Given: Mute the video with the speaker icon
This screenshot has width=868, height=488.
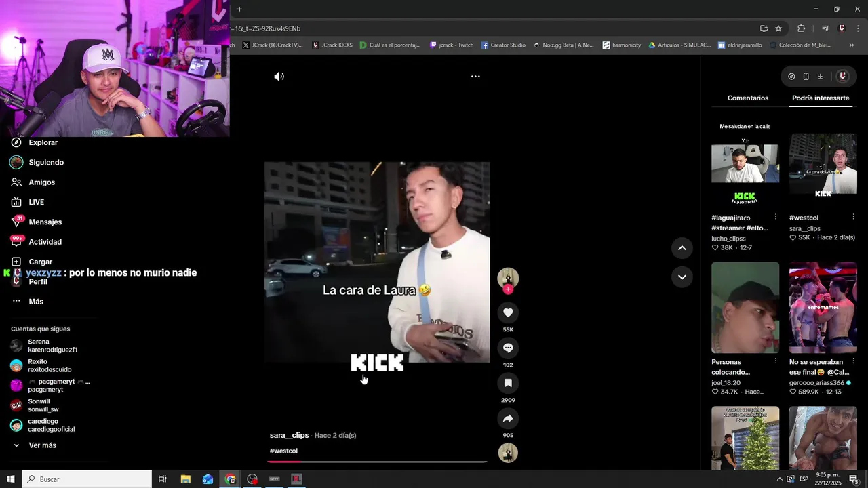Looking at the screenshot, I should (279, 77).
